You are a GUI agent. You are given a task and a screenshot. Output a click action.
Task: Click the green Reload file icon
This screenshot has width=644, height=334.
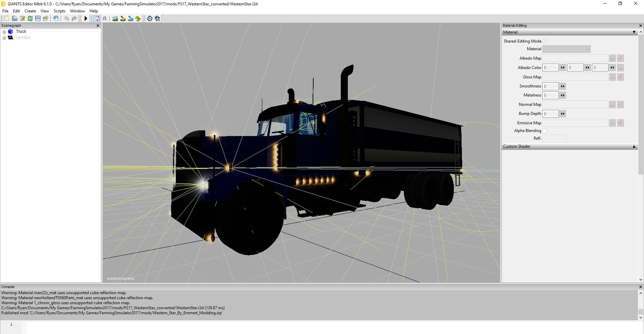(30, 19)
